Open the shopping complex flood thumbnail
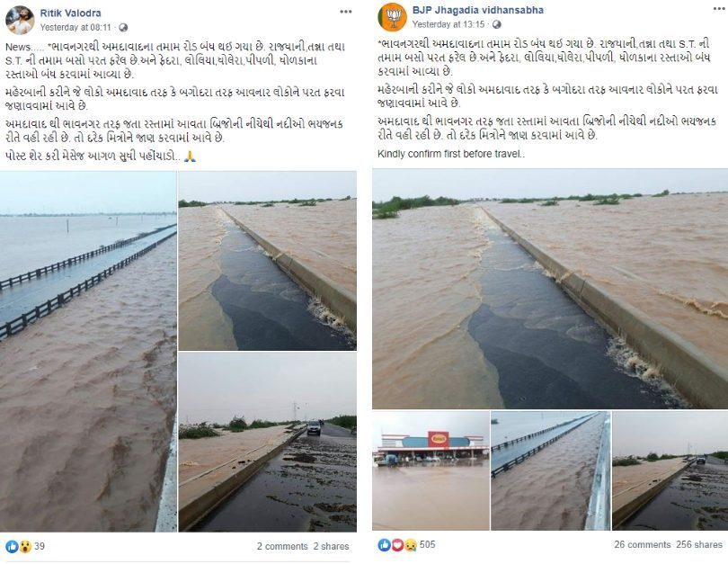This screenshot has width=728, height=564. point(431,470)
